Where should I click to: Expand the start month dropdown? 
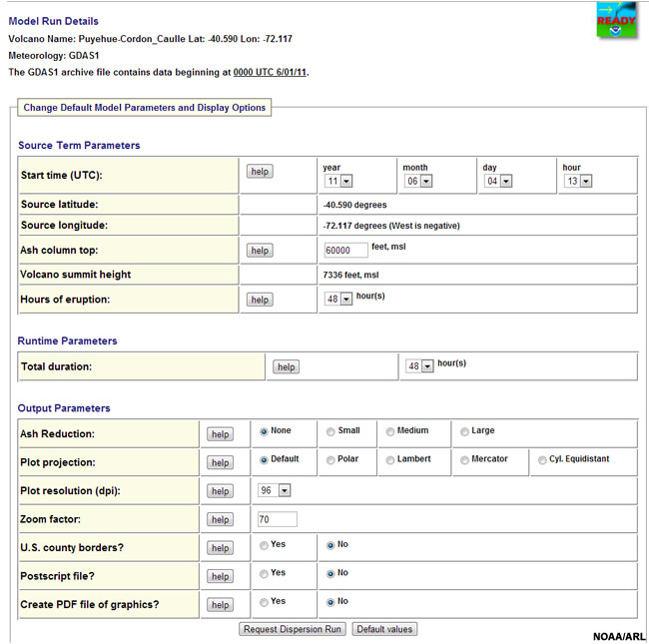[x=418, y=181]
